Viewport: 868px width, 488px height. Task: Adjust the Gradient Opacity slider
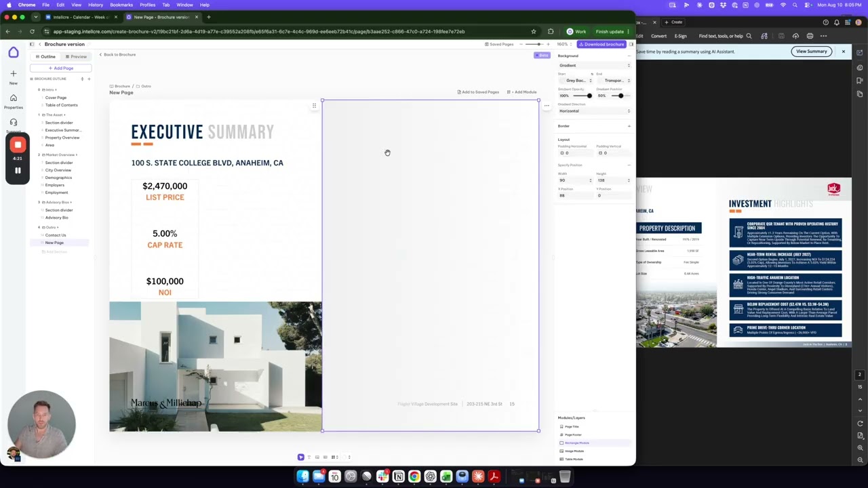coord(581,96)
